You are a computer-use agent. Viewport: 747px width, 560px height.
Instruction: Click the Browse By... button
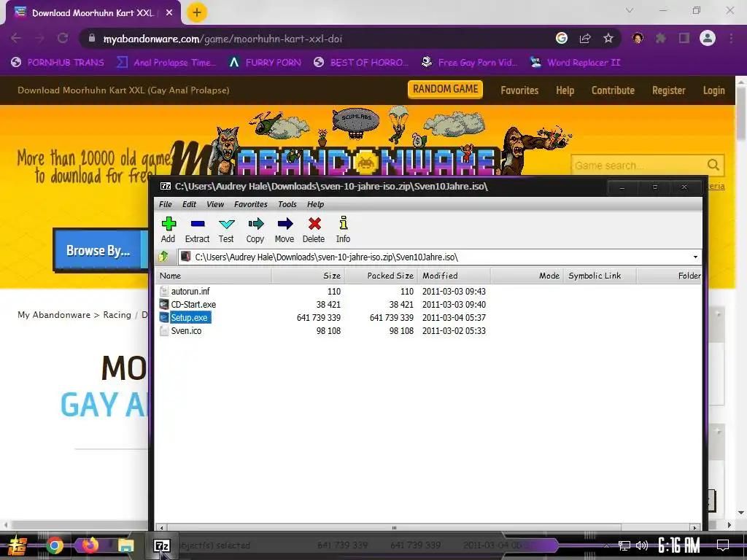[98, 251]
